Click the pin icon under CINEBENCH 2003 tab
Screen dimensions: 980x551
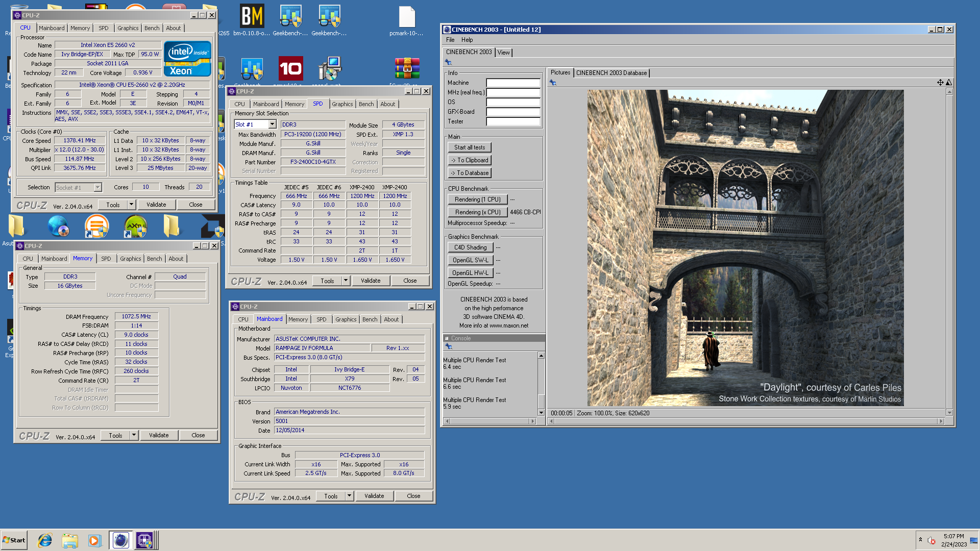coord(448,62)
